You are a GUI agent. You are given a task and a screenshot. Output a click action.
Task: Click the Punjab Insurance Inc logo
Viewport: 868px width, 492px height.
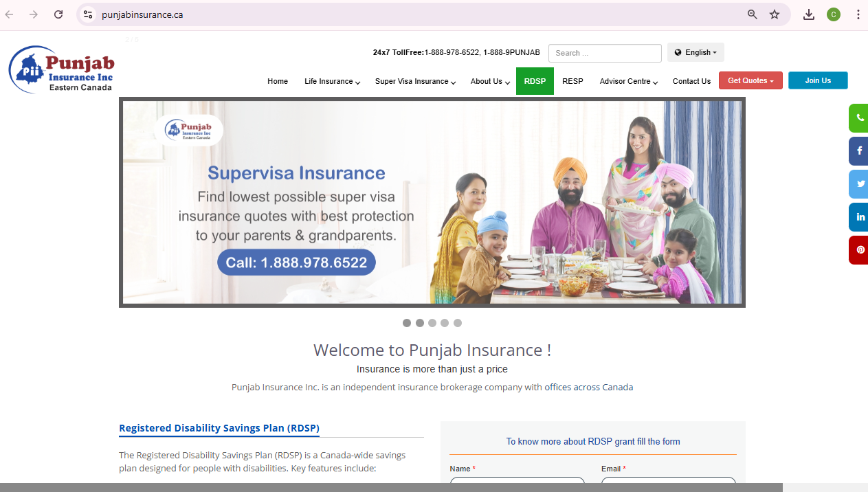click(x=61, y=69)
